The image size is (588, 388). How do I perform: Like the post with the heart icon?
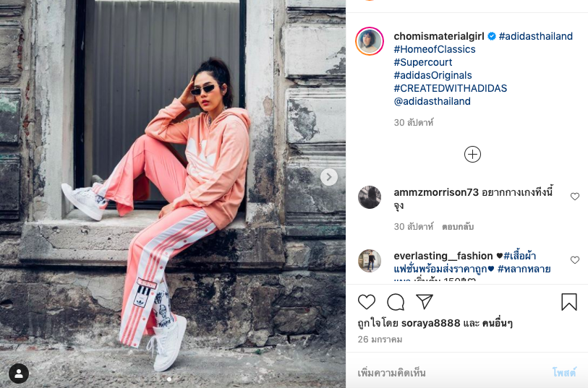pos(367,302)
